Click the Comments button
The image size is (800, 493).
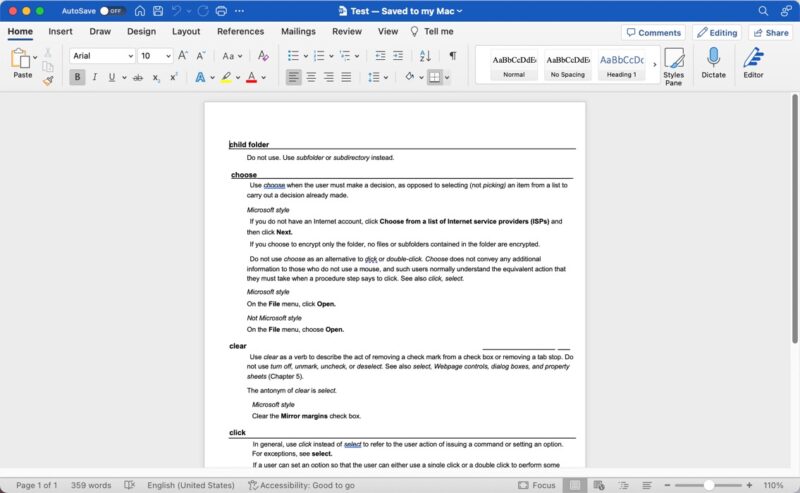[653, 33]
